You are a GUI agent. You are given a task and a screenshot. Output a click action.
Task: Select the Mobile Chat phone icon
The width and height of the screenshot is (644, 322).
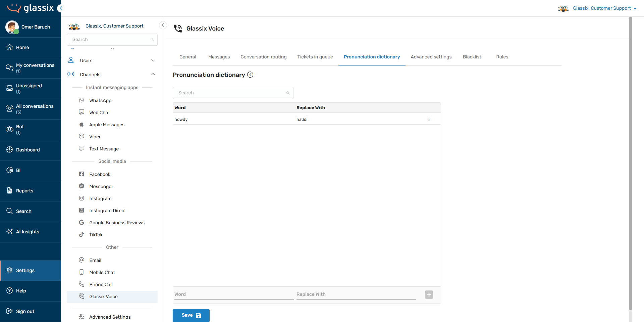click(x=82, y=272)
